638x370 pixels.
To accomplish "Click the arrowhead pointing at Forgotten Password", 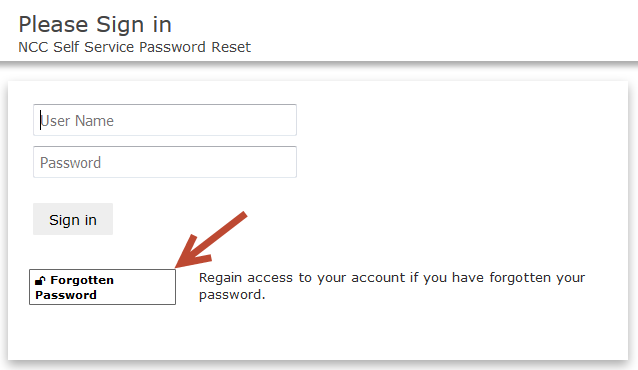I will pyautogui.click(x=192, y=253).
